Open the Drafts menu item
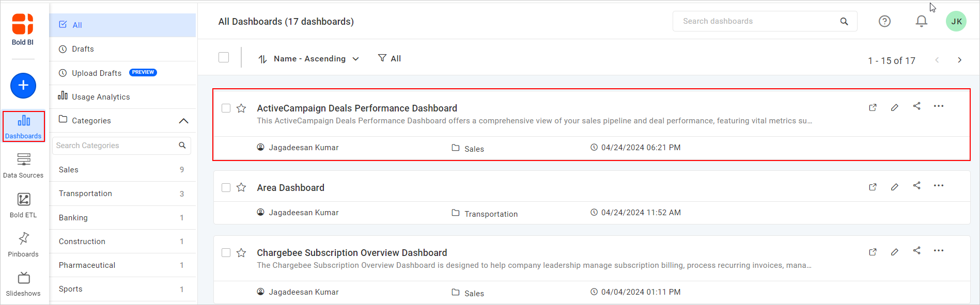 (122, 49)
